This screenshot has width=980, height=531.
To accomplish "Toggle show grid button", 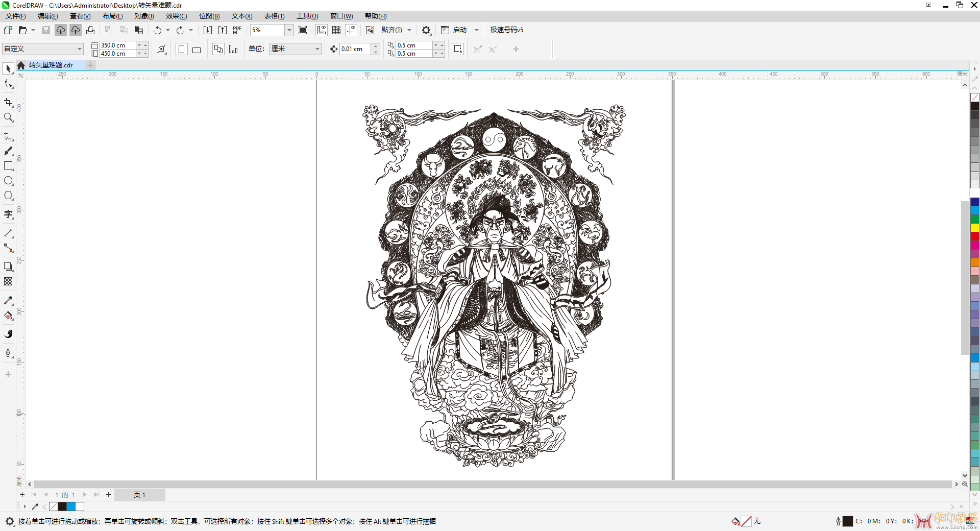I will point(336,30).
